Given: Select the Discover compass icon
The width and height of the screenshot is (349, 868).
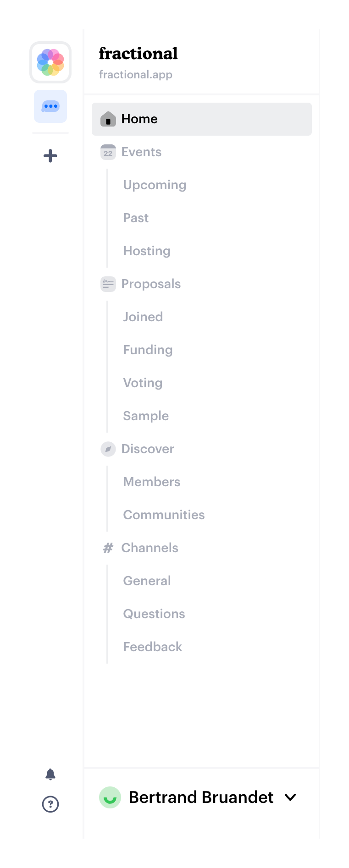Looking at the screenshot, I should coord(108,449).
